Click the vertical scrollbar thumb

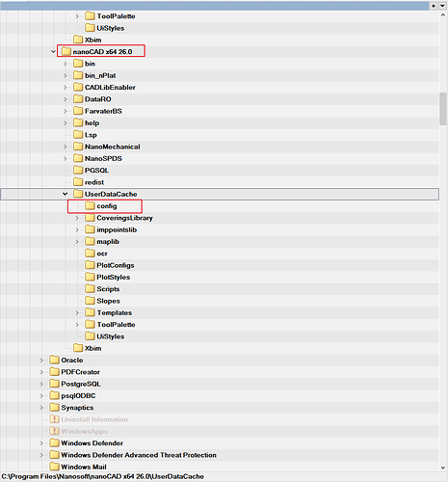coord(443,109)
